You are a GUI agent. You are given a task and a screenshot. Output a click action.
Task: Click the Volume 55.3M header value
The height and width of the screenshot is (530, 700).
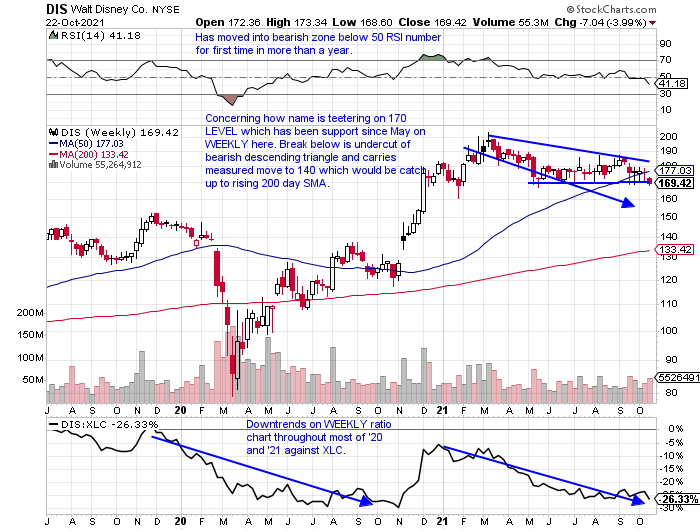point(510,22)
